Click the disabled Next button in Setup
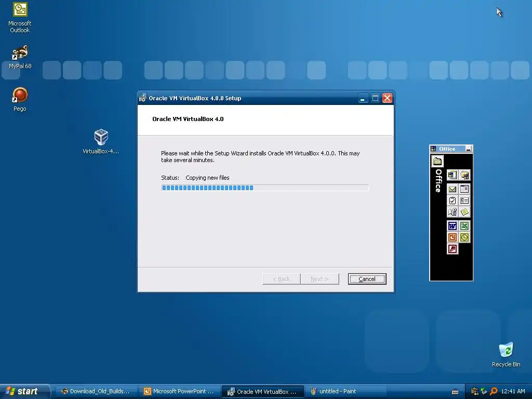532x399 pixels. [320, 279]
